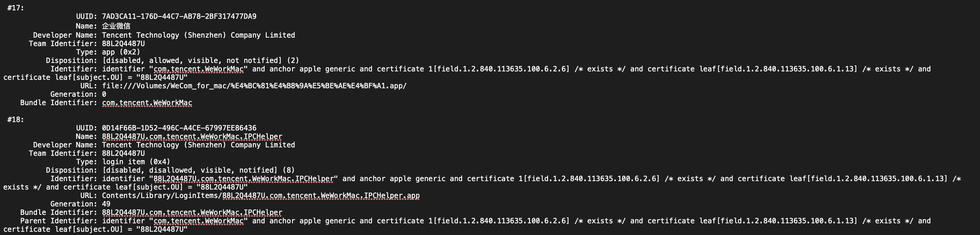Click the Generation value 0
Viewport: 980px width, 235px height.
[104, 94]
